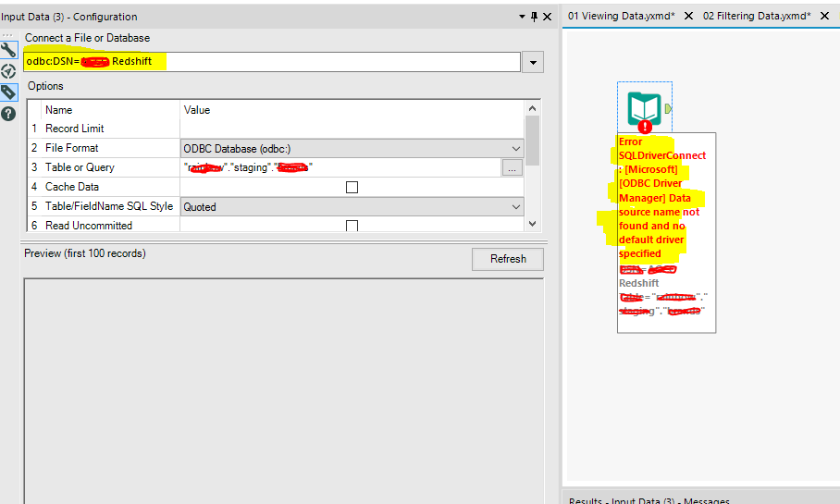Switch to 01 Viewing Data.yxmd tab

point(622,16)
